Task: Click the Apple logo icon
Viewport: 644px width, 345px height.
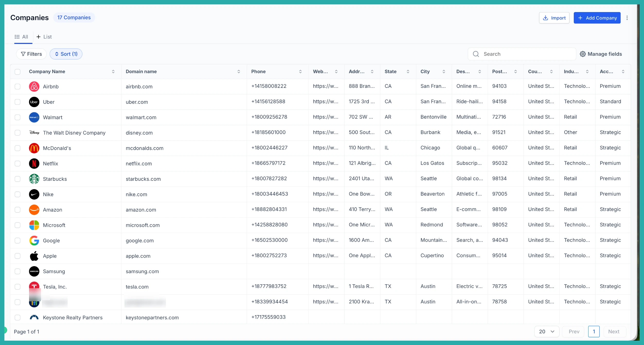Action: tap(34, 256)
